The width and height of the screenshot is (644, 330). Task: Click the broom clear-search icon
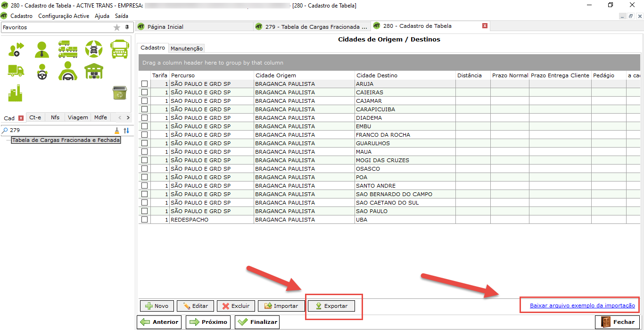[x=117, y=130]
